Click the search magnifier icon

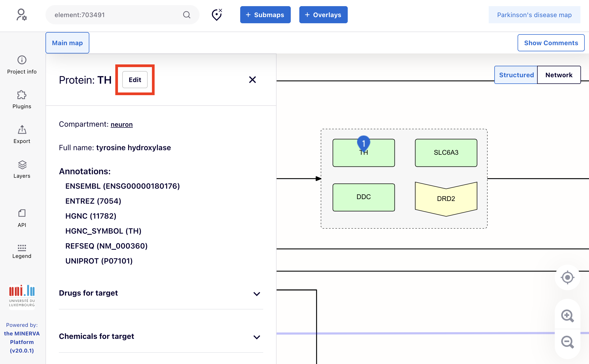coord(187,15)
